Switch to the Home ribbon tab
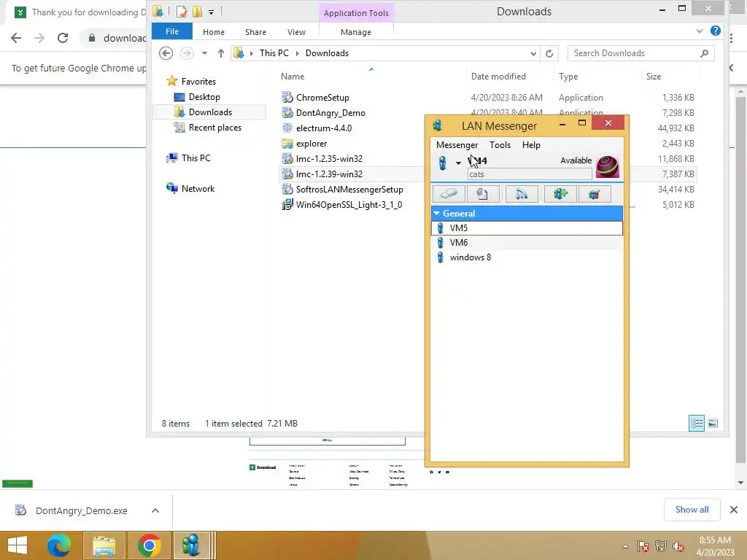The height and width of the screenshot is (560, 747). [x=214, y=32]
